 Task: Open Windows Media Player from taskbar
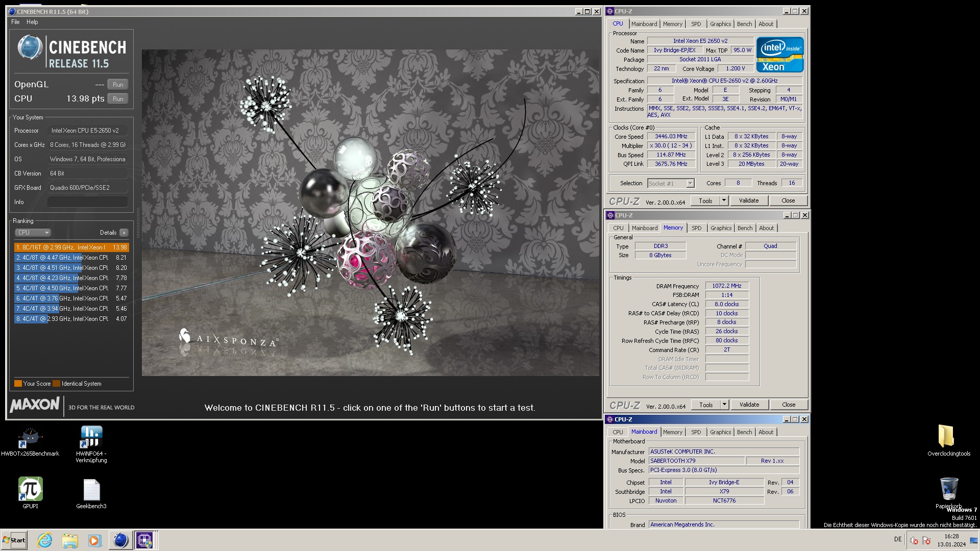(94, 540)
